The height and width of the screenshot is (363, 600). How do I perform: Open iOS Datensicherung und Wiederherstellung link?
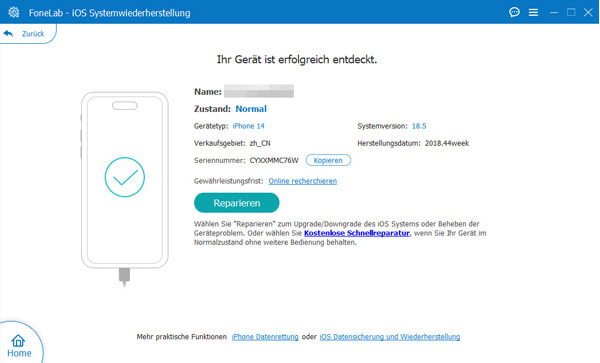coord(390,337)
